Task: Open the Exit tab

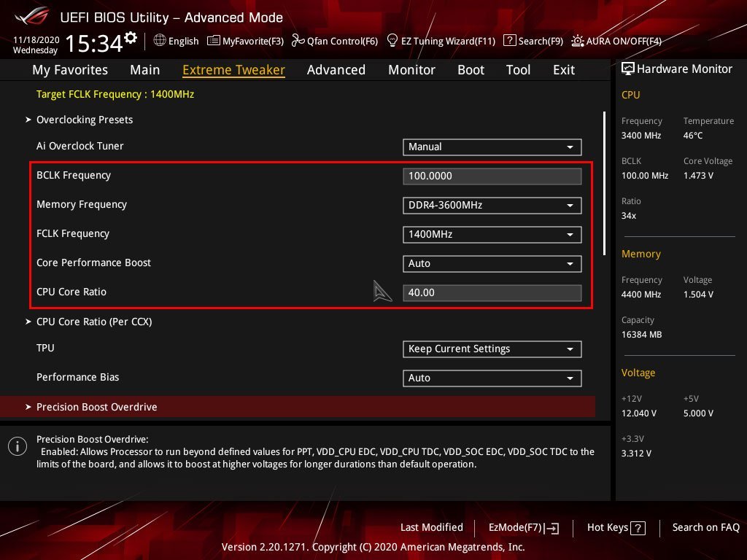Action: [564, 70]
